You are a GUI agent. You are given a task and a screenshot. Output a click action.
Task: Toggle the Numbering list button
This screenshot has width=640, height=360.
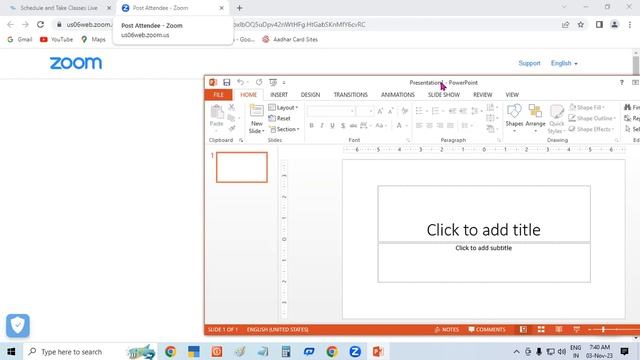(x=437, y=111)
